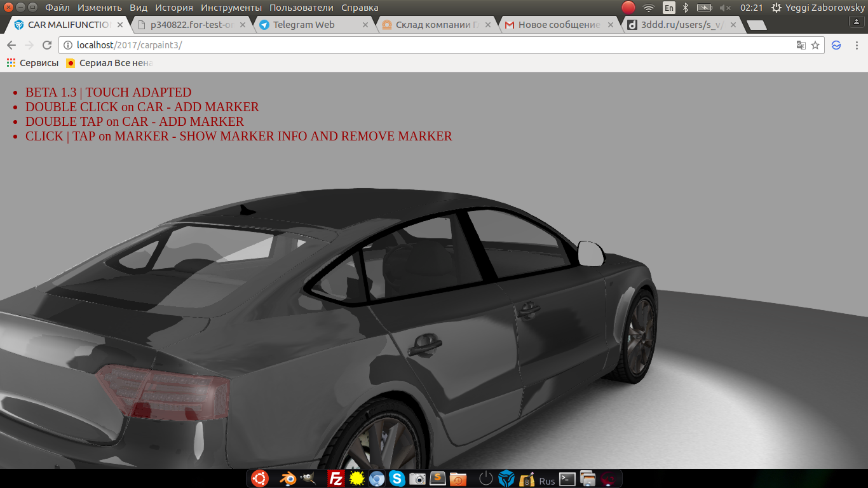Open the Chrome profile user button
Viewport: 868px width, 488px height.
[856, 22]
